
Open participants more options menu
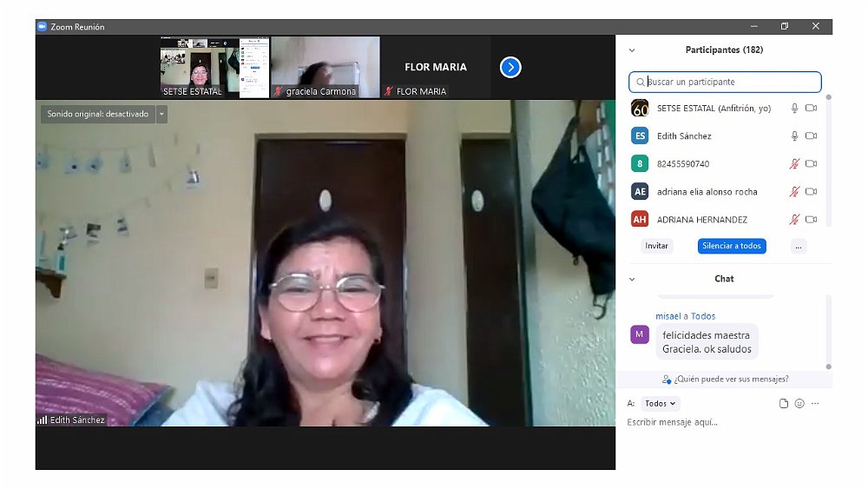point(799,247)
